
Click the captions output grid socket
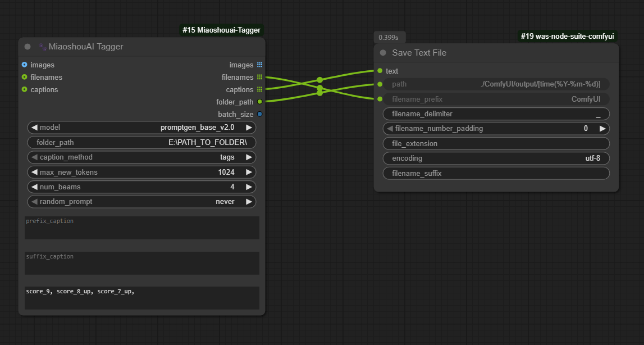coord(259,90)
